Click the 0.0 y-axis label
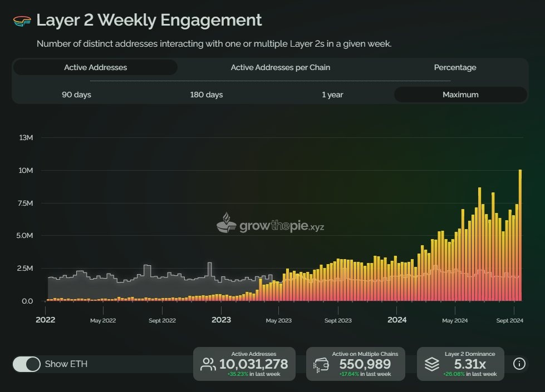545x392 pixels. click(27, 301)
